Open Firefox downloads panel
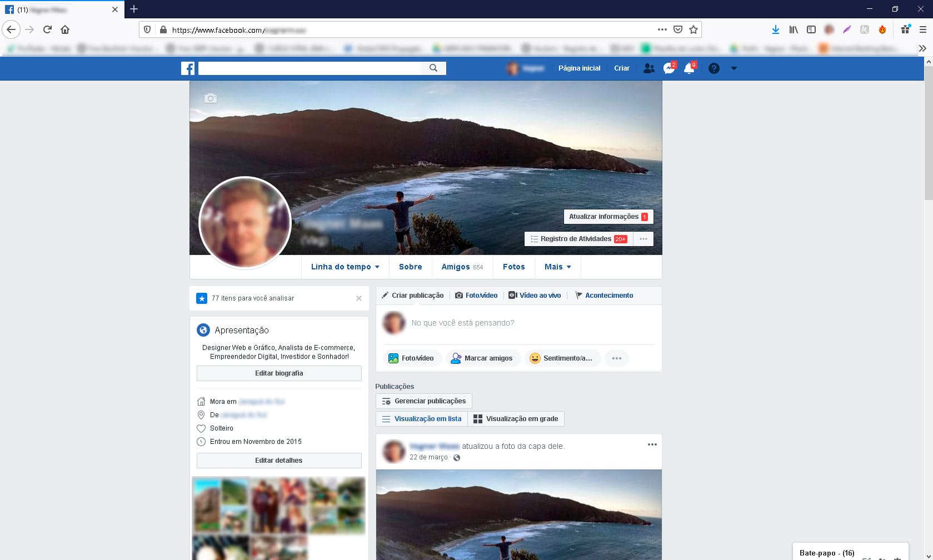This screenshot has height=560, width=933. 776,29
